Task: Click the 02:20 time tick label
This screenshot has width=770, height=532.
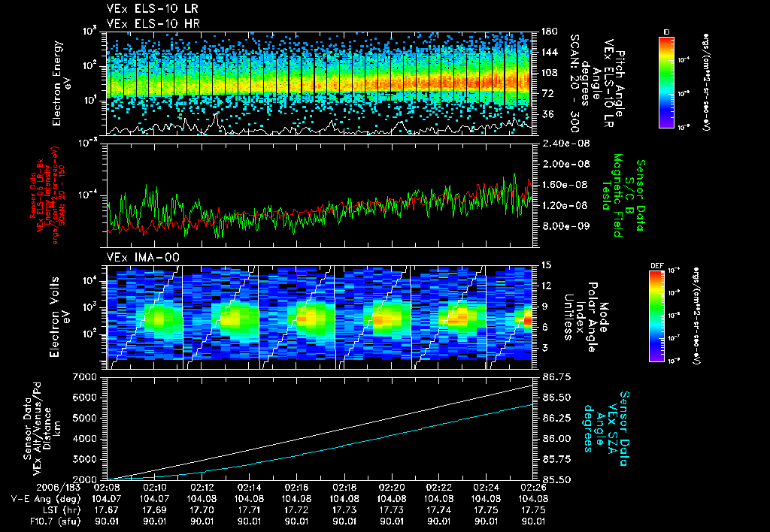Action: (x=392, y=488)
